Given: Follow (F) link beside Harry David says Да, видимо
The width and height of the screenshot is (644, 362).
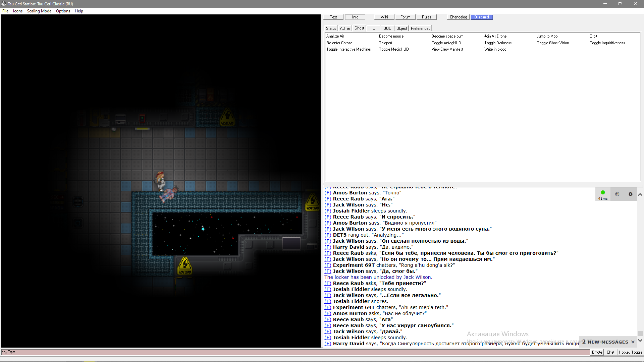Looking at the screenshot, I should [328, 247].
